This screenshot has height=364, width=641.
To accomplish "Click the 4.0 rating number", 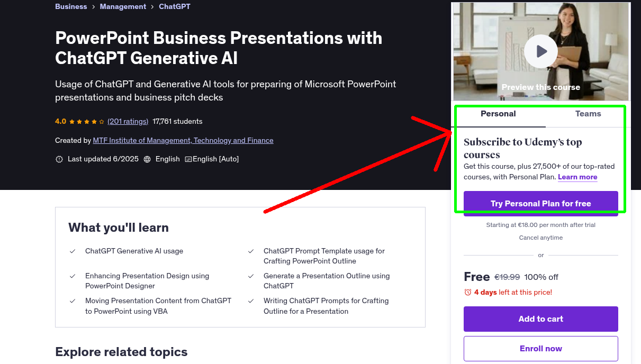I will [60, 121].
